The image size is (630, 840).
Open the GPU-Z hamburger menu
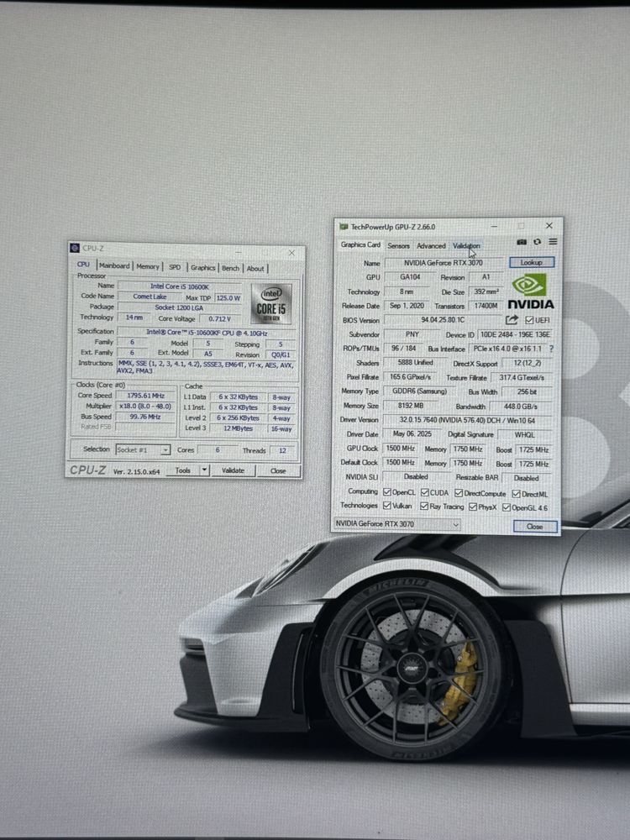[553, 242]
